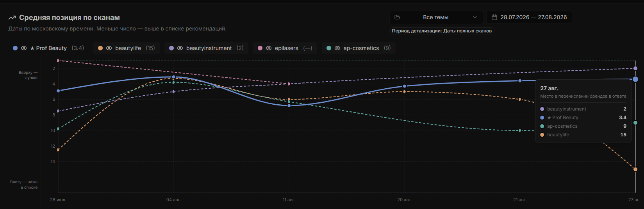644x209 pixels.
Task: Click Prof Beauty point at 11 авг.
Action: point(289,105)
